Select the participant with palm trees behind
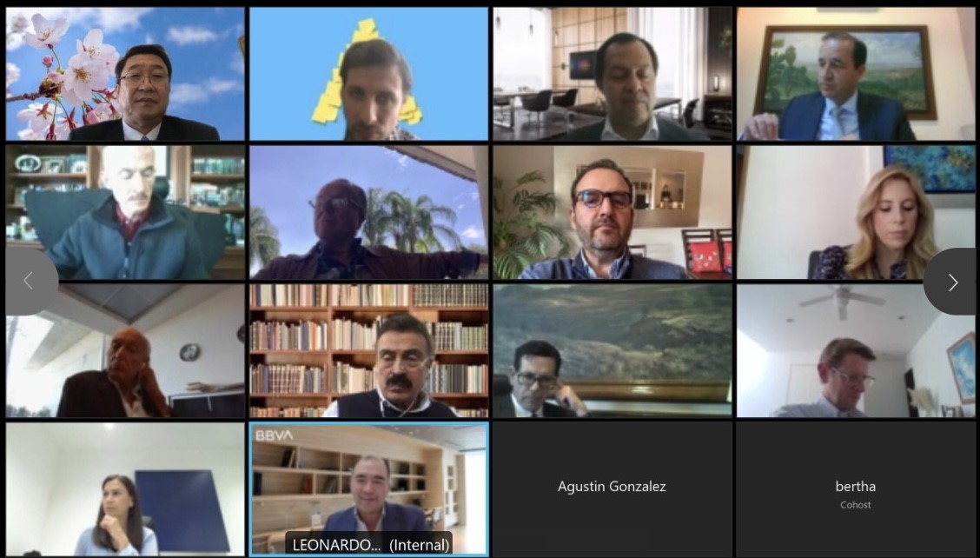Viewport: 980px width, 558px height. click(368, 212)
